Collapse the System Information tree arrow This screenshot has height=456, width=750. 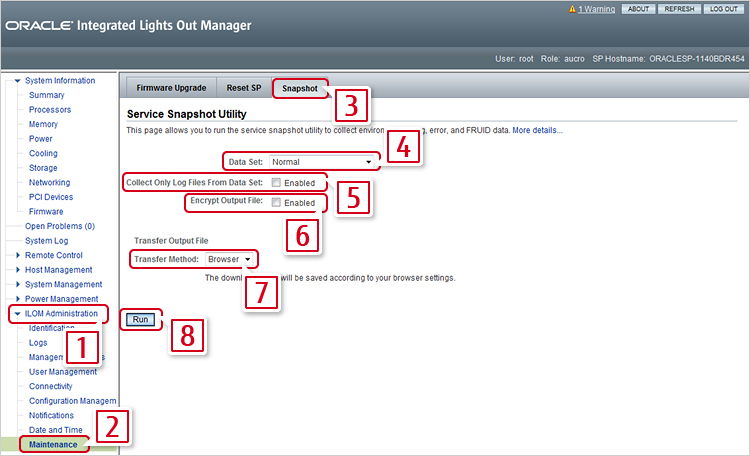(x=17, y=80)
